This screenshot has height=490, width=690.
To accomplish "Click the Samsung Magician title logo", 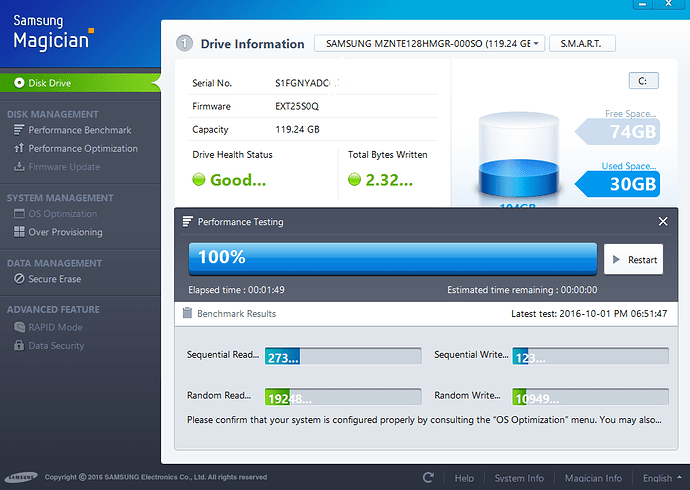I will pyautogui.click(x=53, y=32).
